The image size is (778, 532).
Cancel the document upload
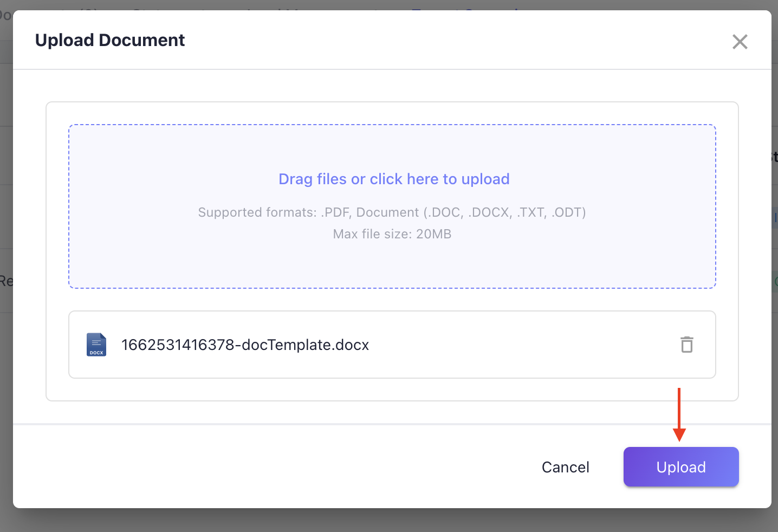click(565, 467)
